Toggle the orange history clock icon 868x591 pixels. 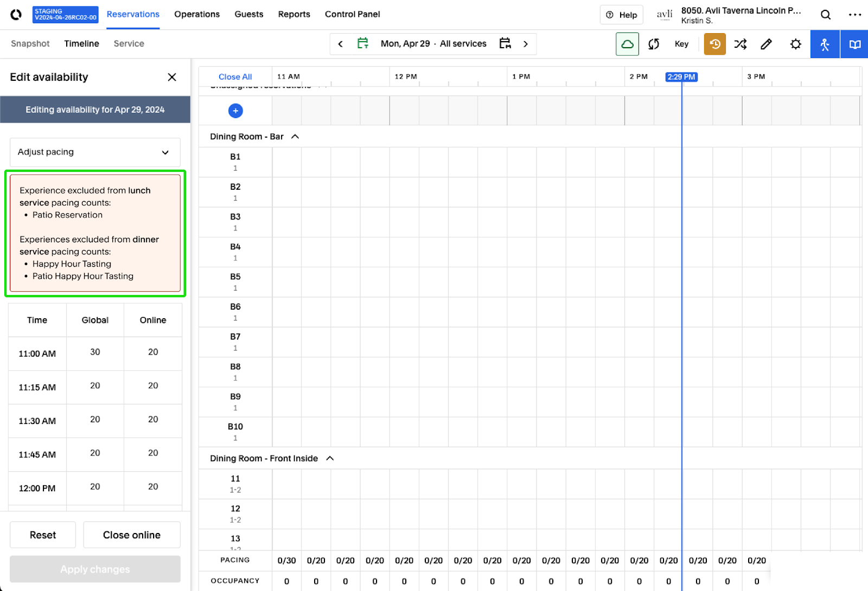[x=715, y=44]
